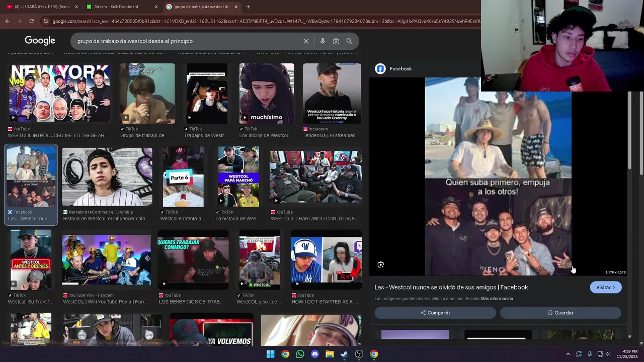This screenshot has width=644, height=362.
Task: Open WhatsApp from taskbar
Action: pyautogui.click(x=300, y=354)
